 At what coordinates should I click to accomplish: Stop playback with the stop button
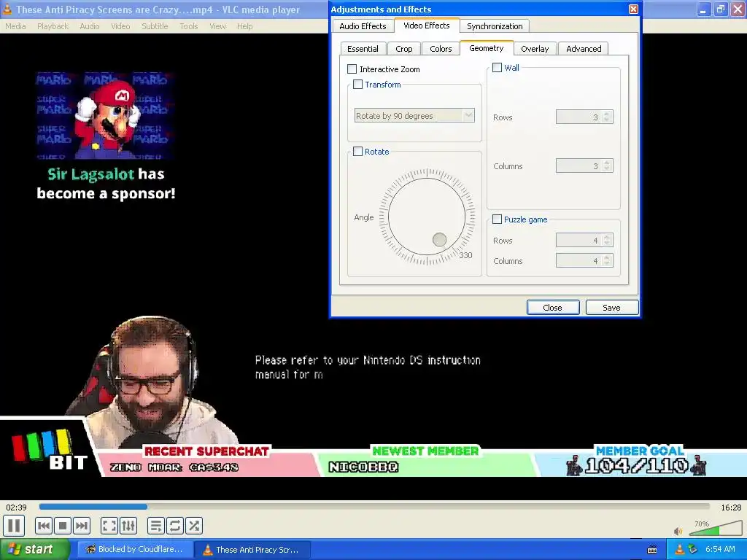(63, 526)
